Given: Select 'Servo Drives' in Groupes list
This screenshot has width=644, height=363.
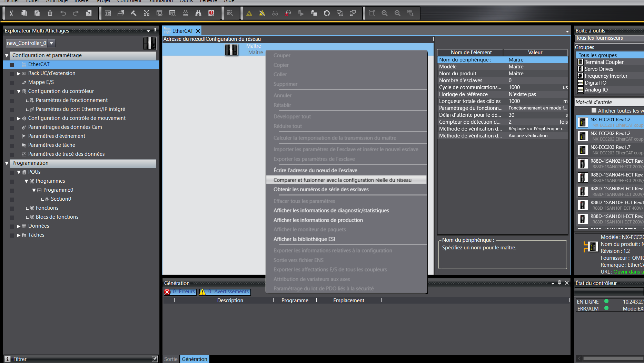Looking at the screenshot, I should coord(598,69).
